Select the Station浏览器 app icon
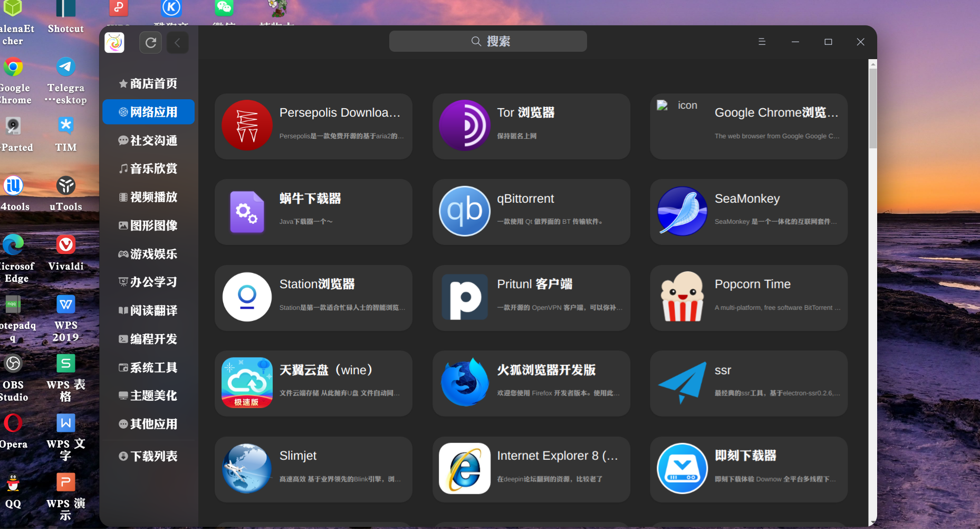 coord(247,297)
